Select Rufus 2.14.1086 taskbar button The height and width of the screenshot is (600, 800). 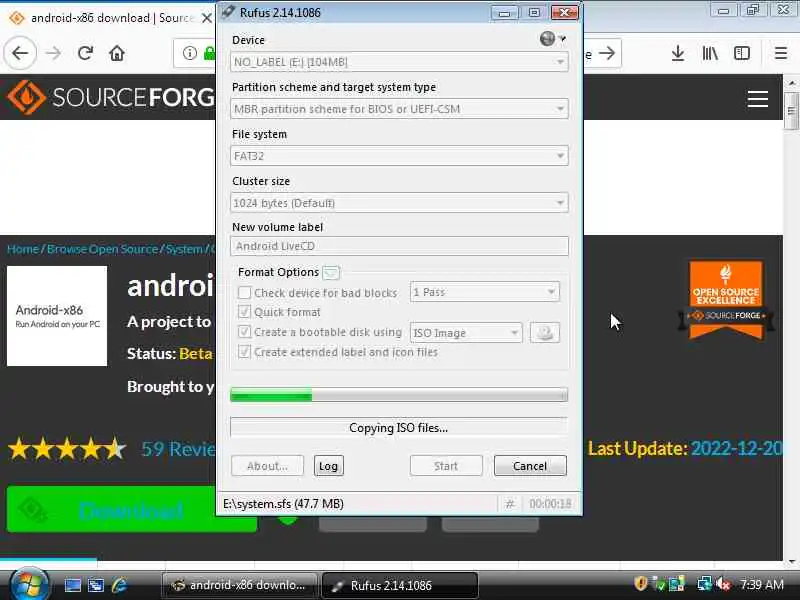pyautogui.click(x=400, y=585)
